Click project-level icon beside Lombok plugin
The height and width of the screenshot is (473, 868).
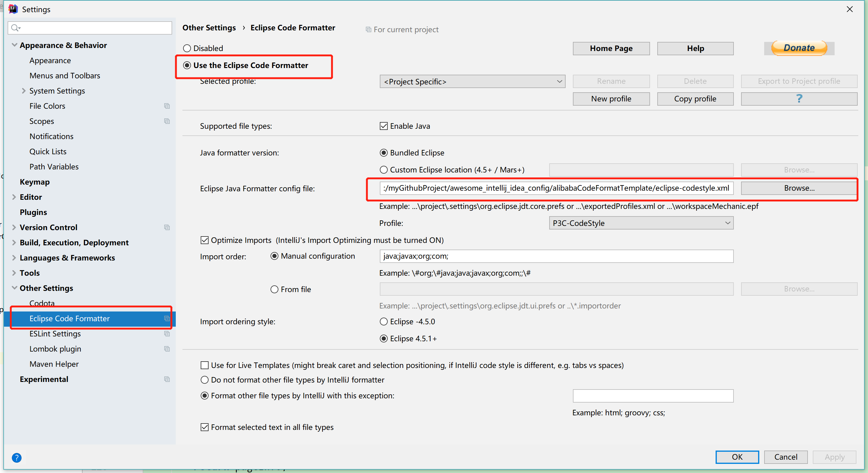167,349
